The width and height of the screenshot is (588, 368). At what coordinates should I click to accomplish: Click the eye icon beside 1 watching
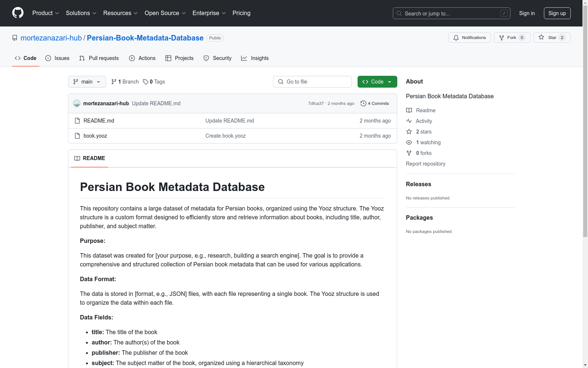pos(409,142)
